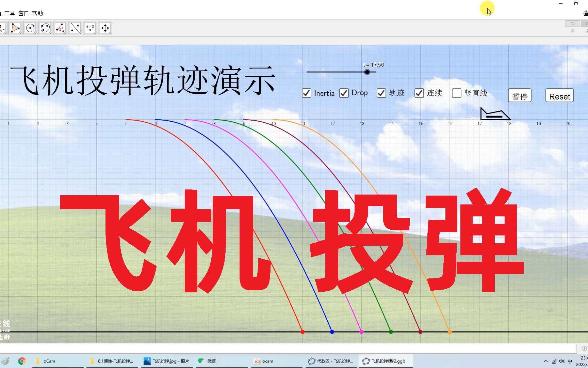Click the orange bomb landing point
Screen dimensions: 588x368
pyautogui.click(x=450, y=332)
